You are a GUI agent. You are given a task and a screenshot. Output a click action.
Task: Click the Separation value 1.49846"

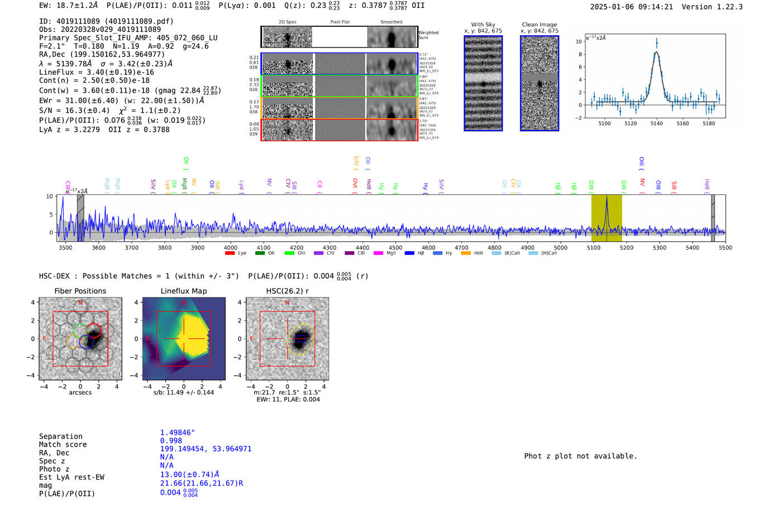click(x=178, y=433)
